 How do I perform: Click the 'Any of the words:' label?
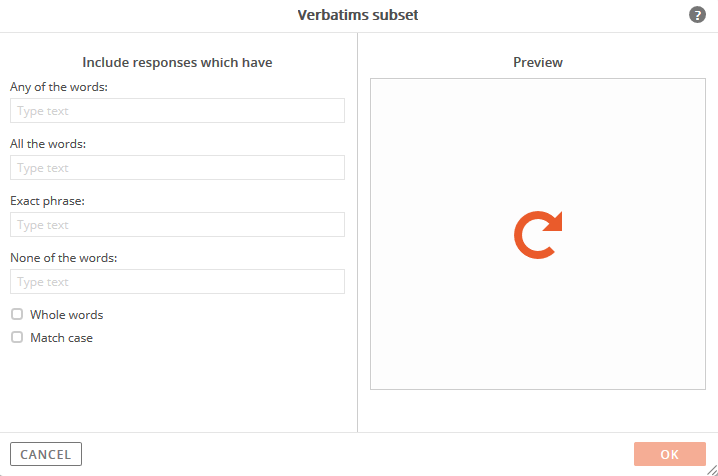click(x=59, y=87)
